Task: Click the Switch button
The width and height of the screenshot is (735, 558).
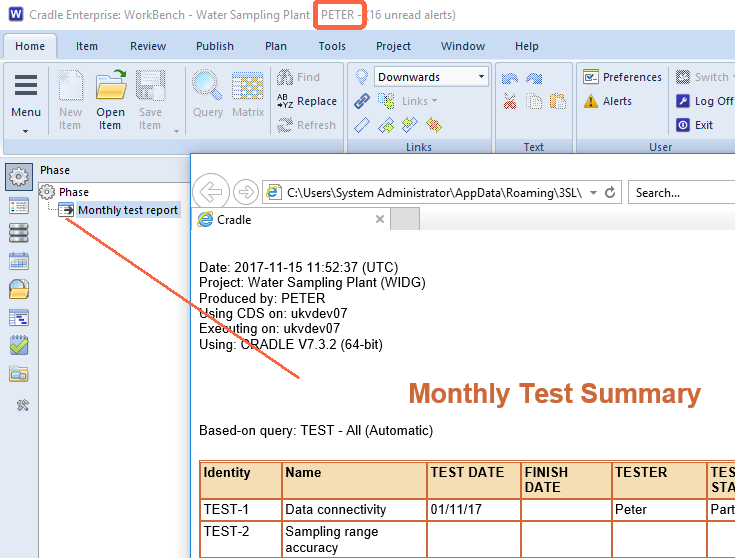Action: (703, 77)
